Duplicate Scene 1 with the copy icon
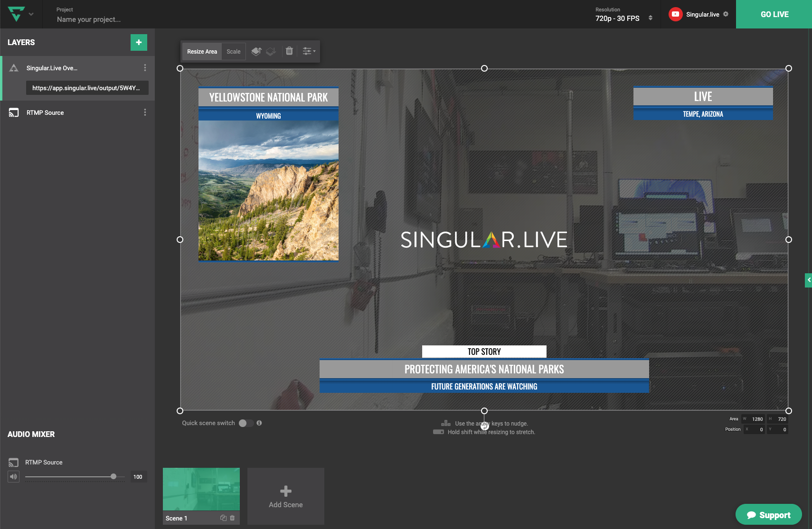The height and width of the screenshot is (529, 812). [x=223, y=518]
